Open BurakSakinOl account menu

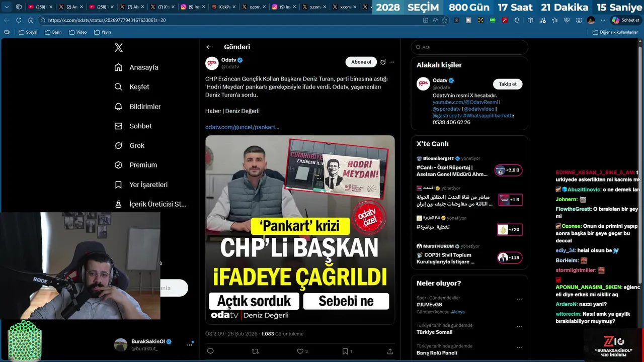click(154, 344)
